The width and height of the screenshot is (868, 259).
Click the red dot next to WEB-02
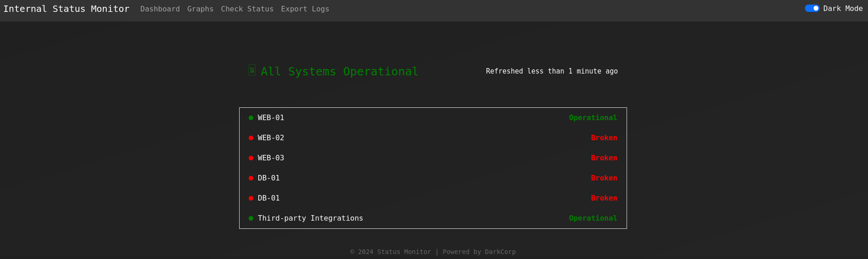coord(251,138)
